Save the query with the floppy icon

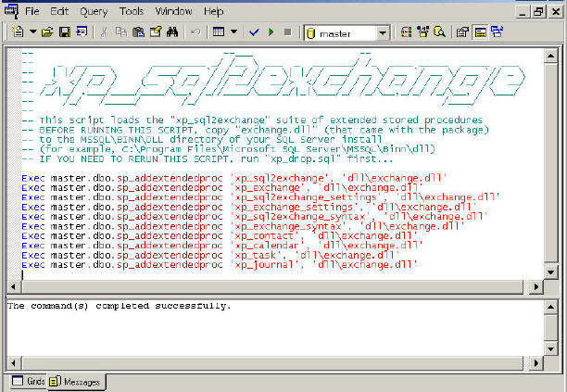(65, 32)
